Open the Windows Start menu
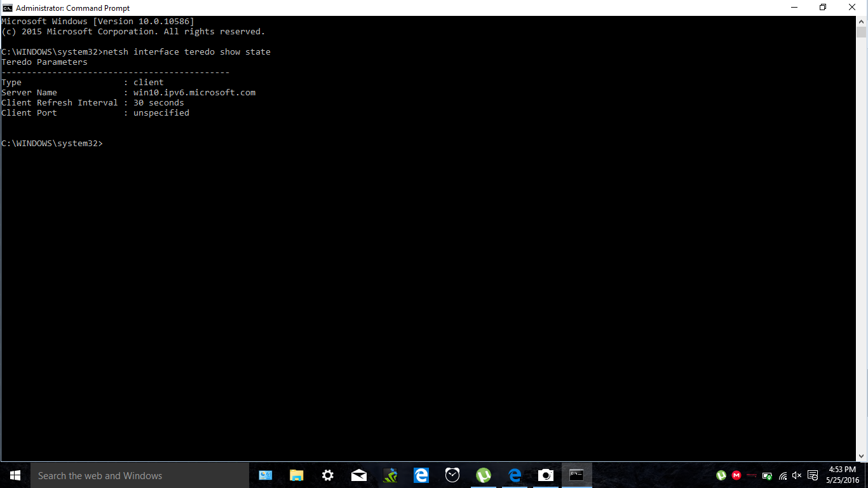This screenshot has width=868, height=488. tap(15, 475)
